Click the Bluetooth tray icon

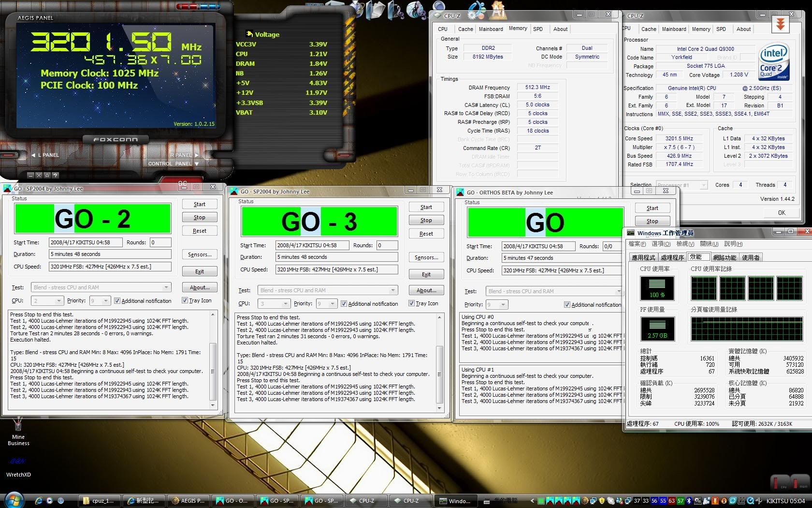[689, 501]
